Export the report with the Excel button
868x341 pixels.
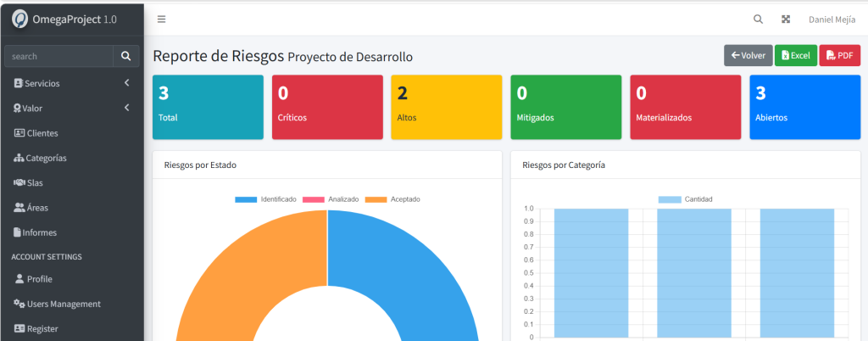[x=795, y=55]
